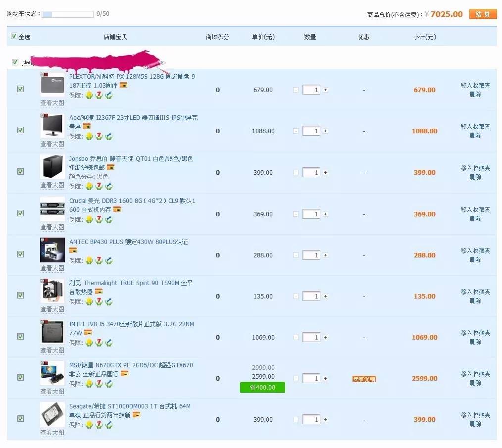Delete the ANTEC BP430 row via 删除
The image size is (502, 448).
pyautogui.click(x=475, y=260)
